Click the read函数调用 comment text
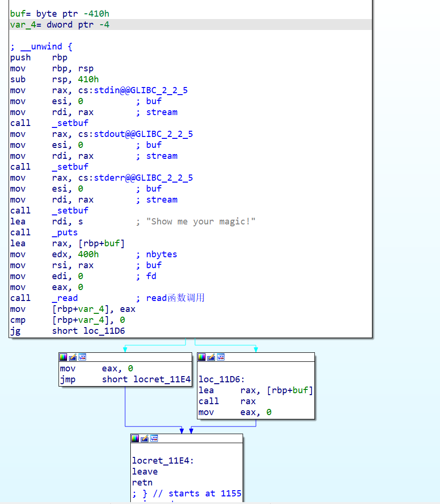The width and height of the screenshot is (440, 504). (176, 298)
